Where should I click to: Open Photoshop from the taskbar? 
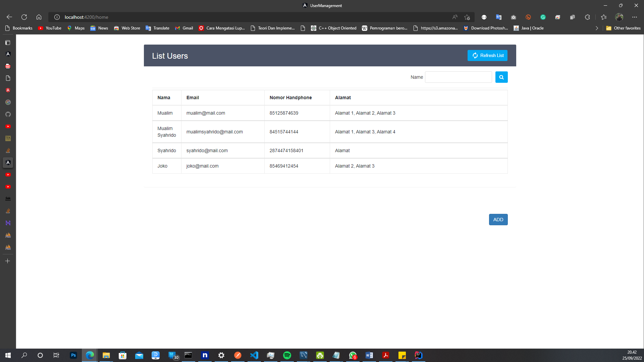73,355
